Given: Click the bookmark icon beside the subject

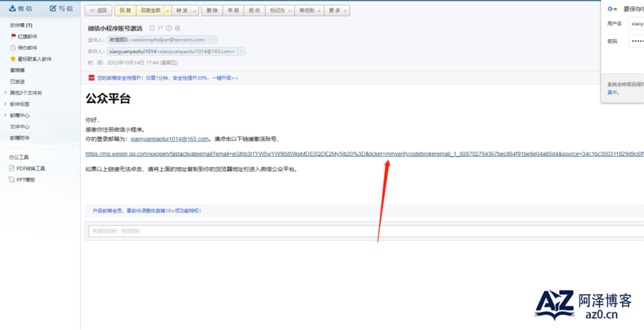Looking at the screenshot, I should pyautogui.click(x=152, y=28).
